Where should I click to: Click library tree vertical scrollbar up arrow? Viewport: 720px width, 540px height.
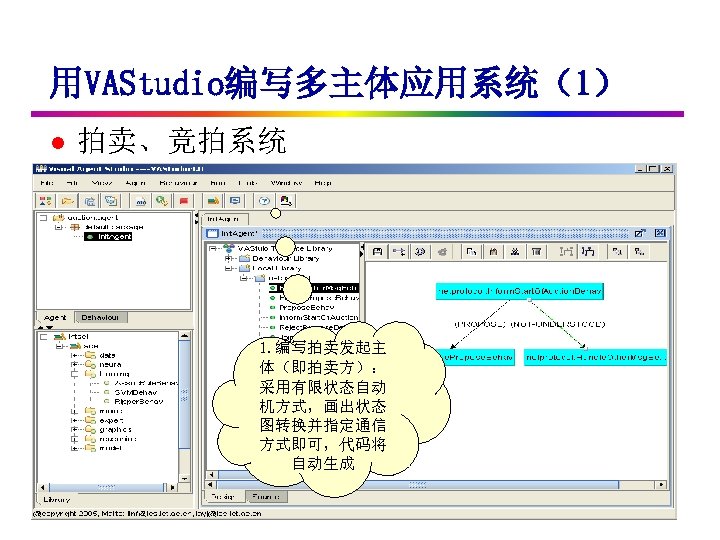185,336
